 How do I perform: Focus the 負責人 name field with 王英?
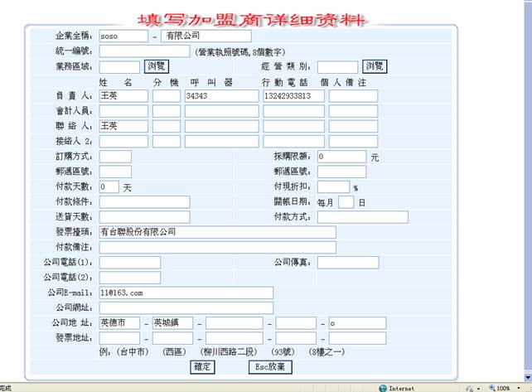(123, 96)
